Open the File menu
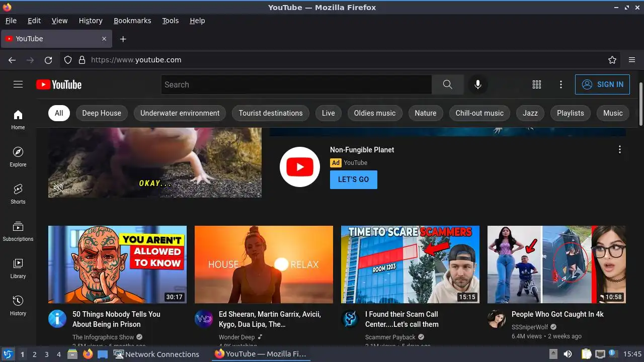 click(x=11, y=21)
